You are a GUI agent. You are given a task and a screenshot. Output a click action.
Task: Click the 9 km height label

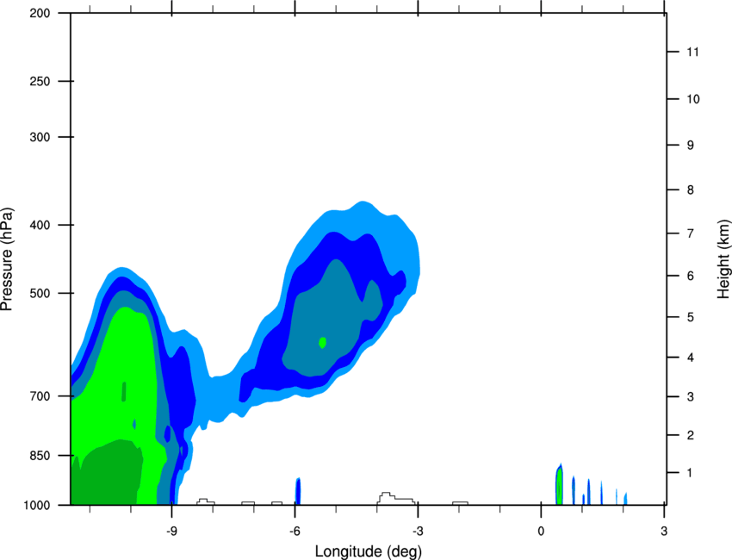click(691, 146)
